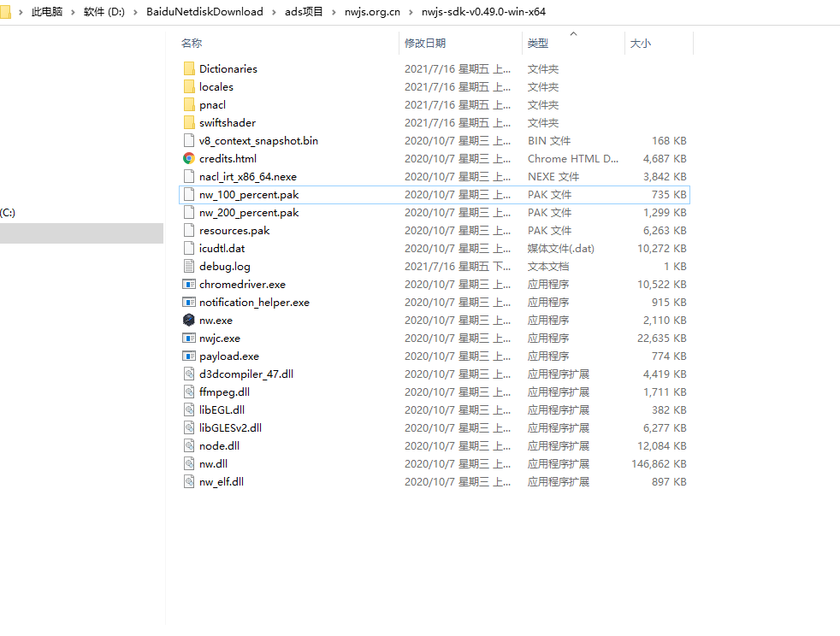
Task: Sort files by the 大小 column
Action: click(640, 42)
